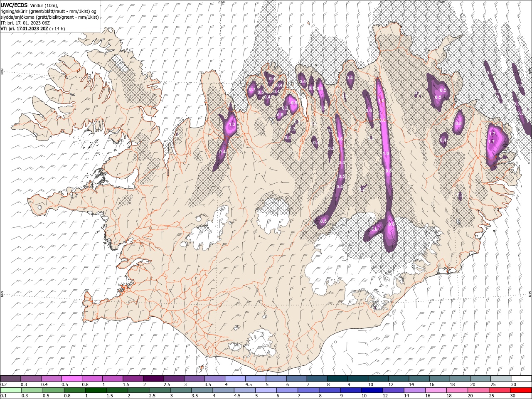Click the 'slydda/snjókoma' legend description line
The width and height of the screenshot is (532, 399).
49,17
